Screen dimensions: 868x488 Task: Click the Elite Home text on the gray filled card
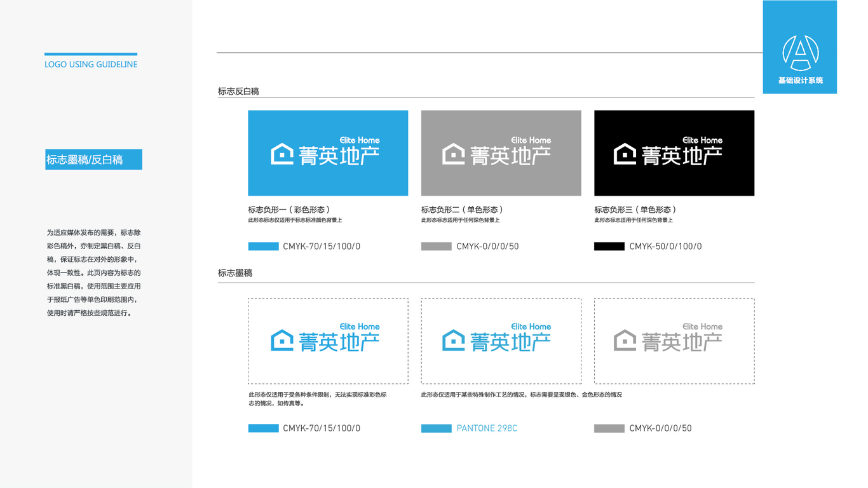[531, 140]
